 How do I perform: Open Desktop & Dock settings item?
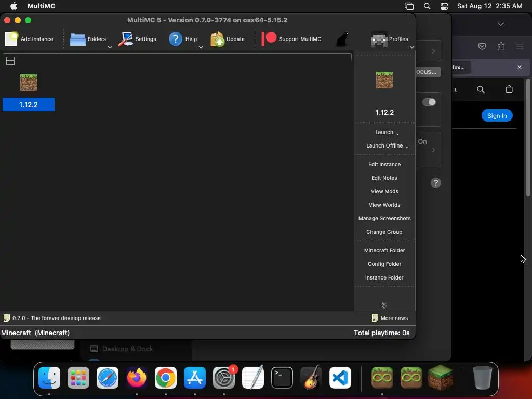121,349
